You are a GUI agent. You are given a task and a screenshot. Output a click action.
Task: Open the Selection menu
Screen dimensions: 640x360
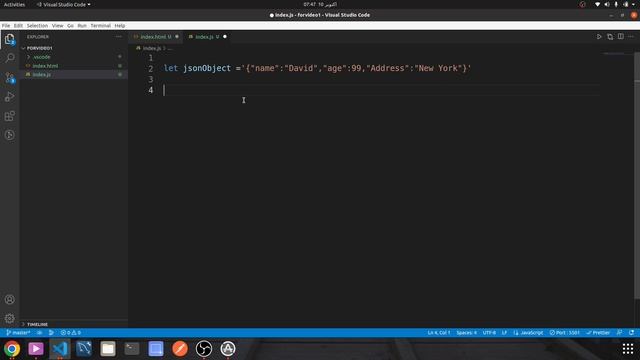[37, 26]
